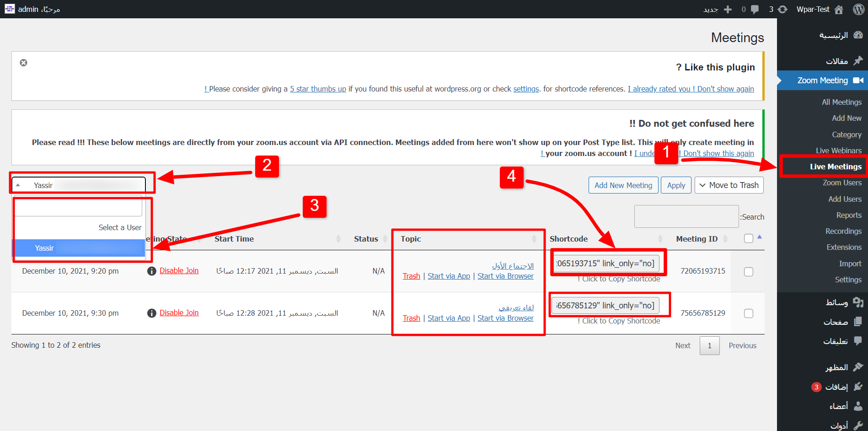The image size is (868, 431).
Task: Open the المظهر appearance brush icon
Action: coord(858,367)
